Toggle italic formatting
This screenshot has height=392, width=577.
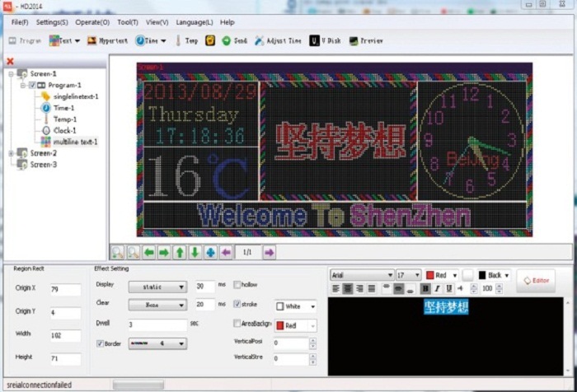point(437,289)
